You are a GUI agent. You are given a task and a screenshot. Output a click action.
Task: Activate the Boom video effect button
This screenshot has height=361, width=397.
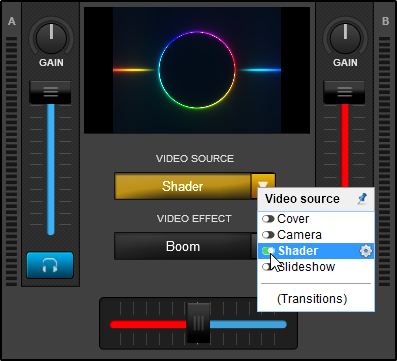183,246
